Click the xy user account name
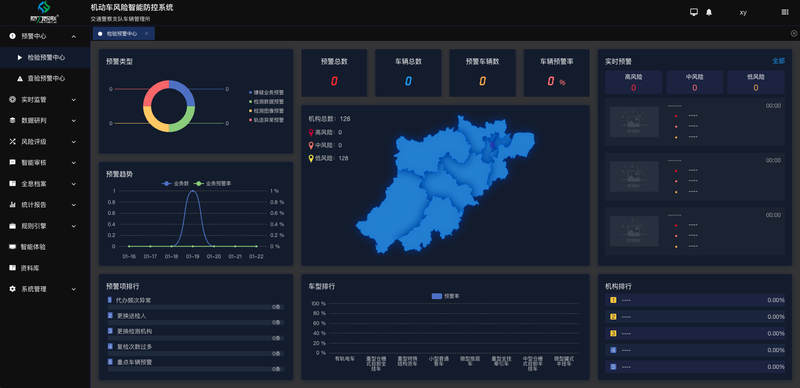 pyautogui.click(x=743, y=12)
